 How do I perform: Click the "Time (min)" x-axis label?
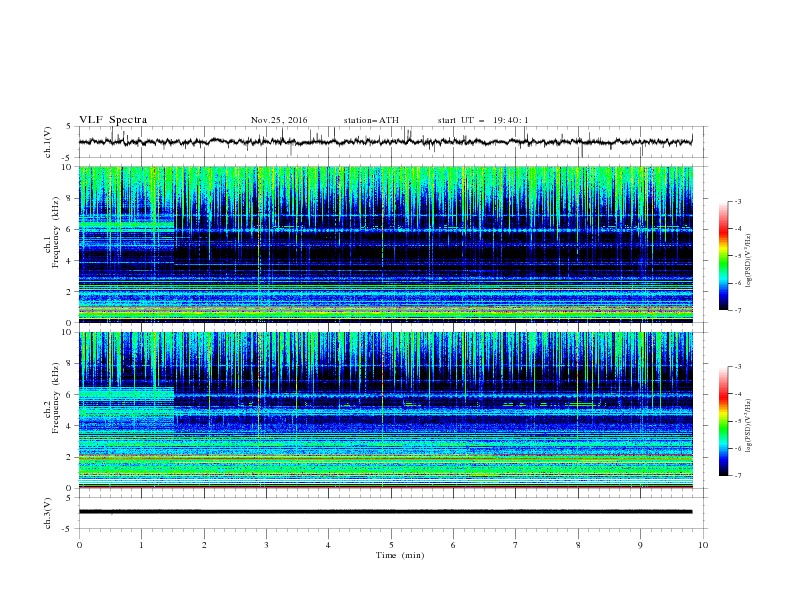click(400, 555)
